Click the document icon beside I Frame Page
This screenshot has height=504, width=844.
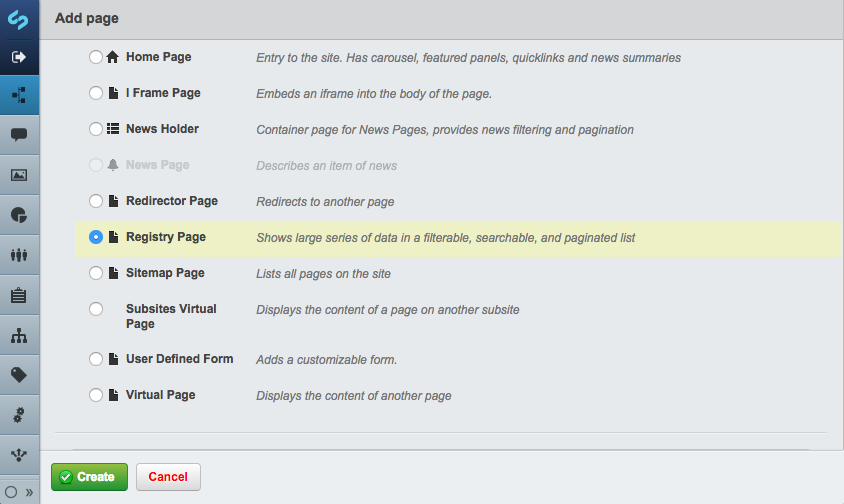113,93
